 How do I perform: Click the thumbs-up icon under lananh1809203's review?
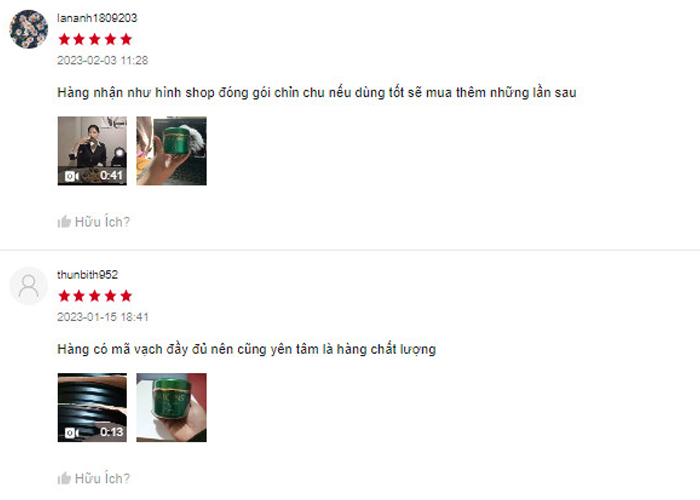coord(64,221)
